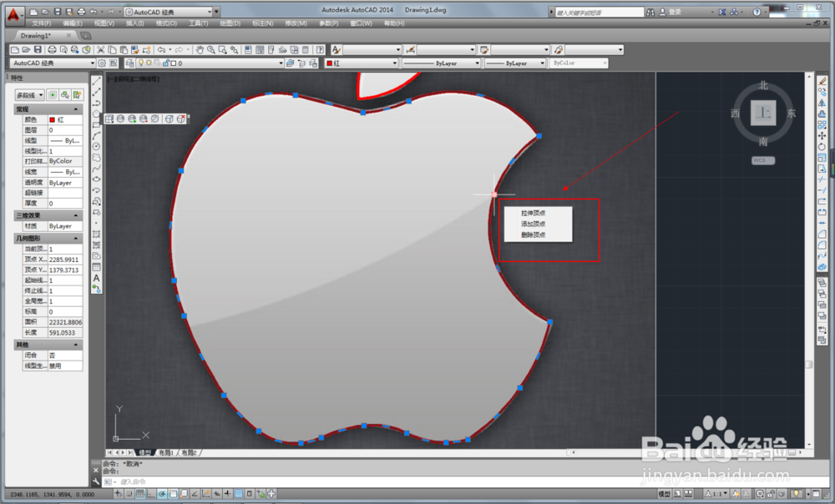
Task: Select the Polygon draw tool
Action: coord(96,113)
